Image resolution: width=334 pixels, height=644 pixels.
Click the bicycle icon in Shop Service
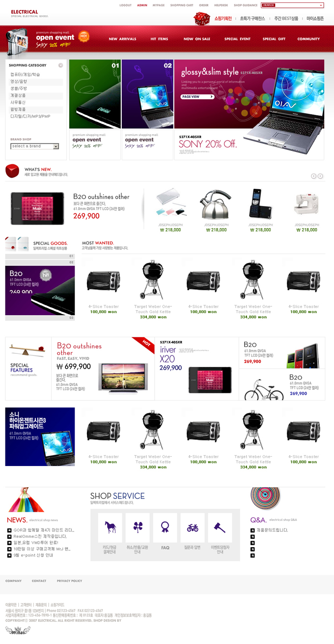[193, 527]
